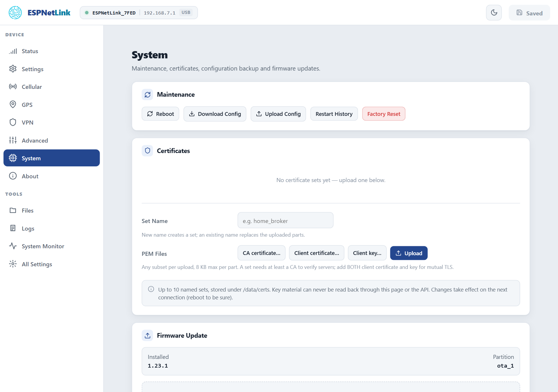558x392 pixels.
Task: View Restart History
Action: pos(334,114)
